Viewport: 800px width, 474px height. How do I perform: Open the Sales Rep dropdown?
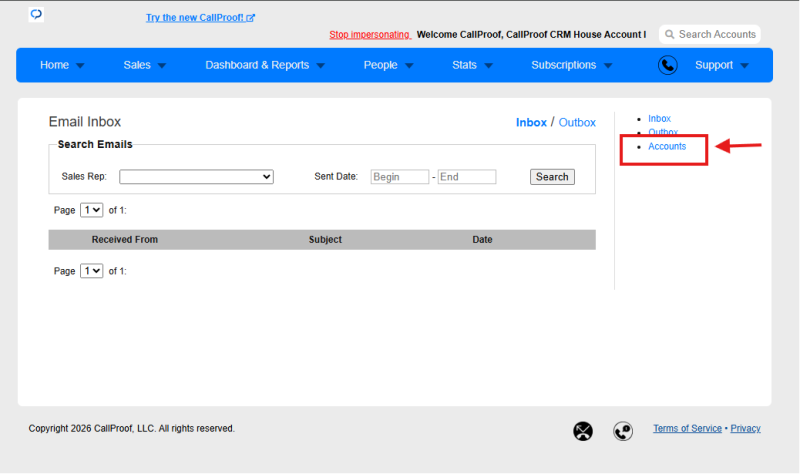pyautogui.click(x=196, y=177)
